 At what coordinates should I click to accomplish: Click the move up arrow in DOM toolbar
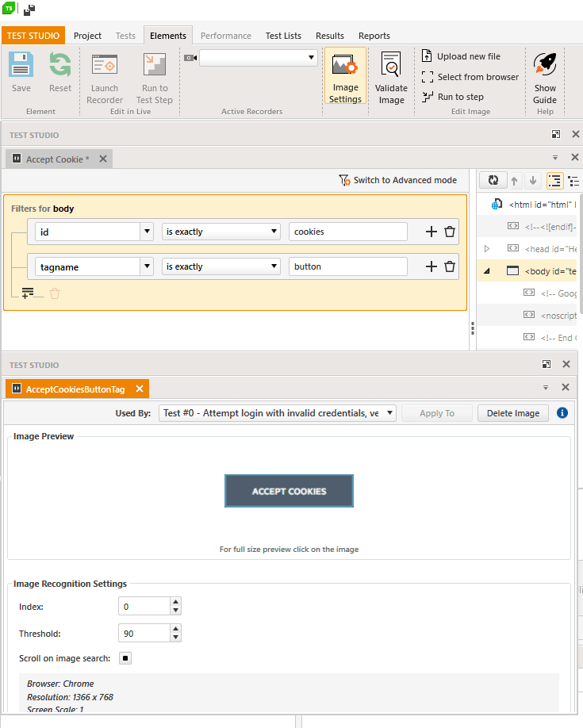(514, 181)
